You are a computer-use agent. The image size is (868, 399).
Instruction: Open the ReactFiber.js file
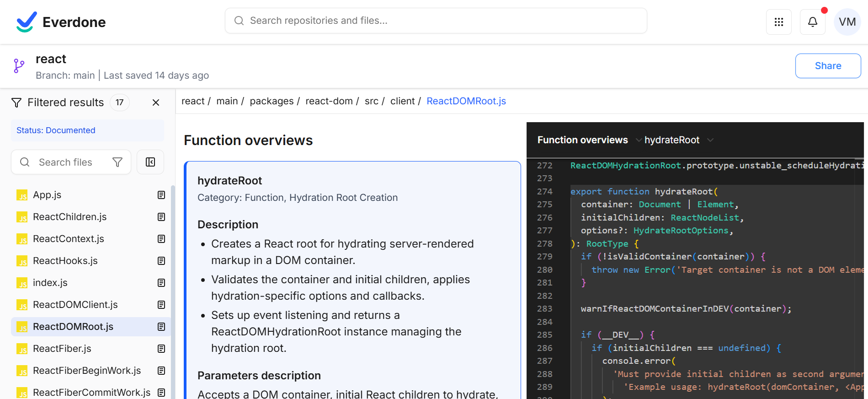[91, 349]
